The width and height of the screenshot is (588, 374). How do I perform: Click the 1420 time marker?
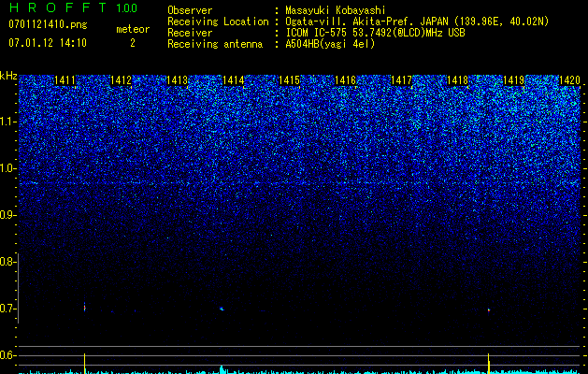(x=569, y=80)
